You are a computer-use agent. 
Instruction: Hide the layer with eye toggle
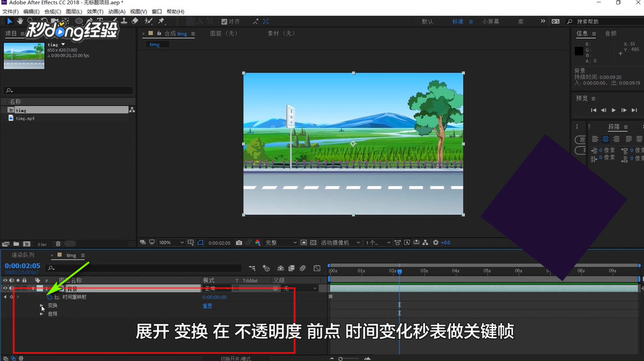(x=5, y=288)
